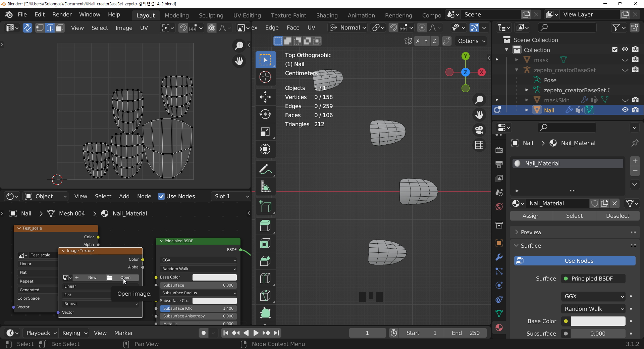Open the Render menu
The height and width of the screenshot is (349, 644).
(x=62, y=15)
